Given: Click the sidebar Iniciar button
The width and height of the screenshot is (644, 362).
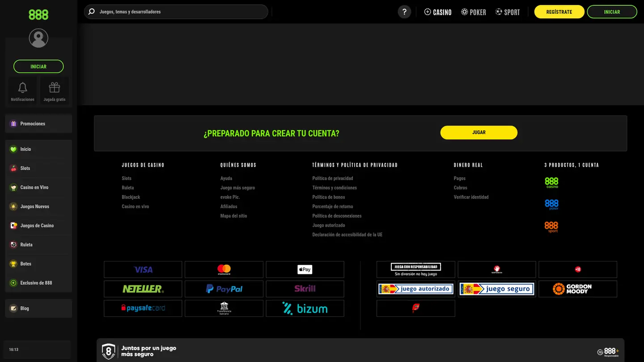Looking at the screenshot, I should click(38, 67).
